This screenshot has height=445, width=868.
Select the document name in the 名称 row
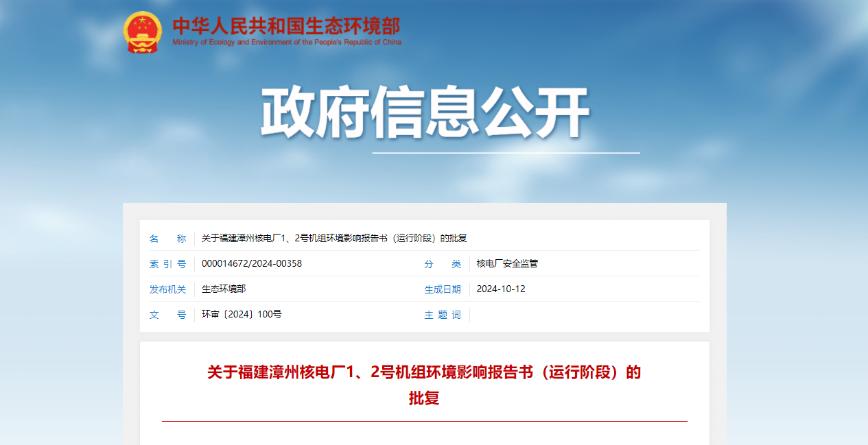334,239
